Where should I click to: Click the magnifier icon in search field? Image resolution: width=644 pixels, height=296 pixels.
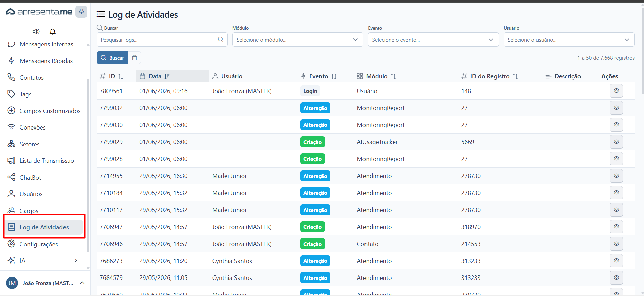(221, 39)
